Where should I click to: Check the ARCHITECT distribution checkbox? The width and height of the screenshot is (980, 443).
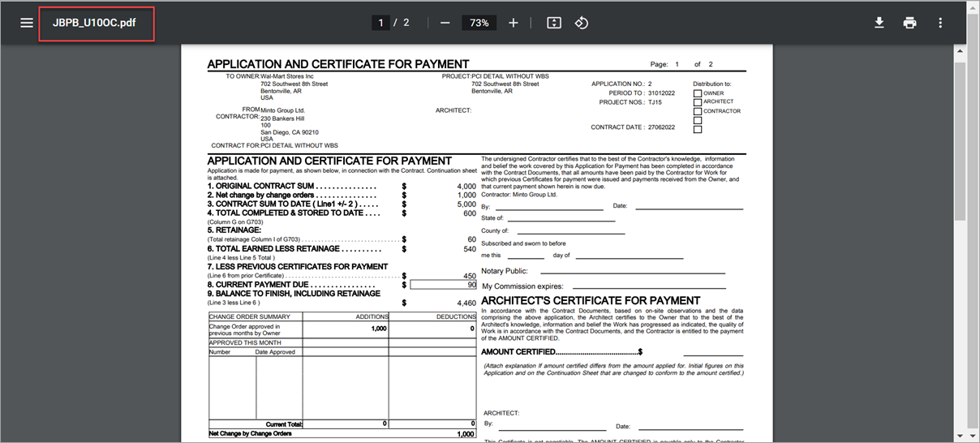click(698, 102)
